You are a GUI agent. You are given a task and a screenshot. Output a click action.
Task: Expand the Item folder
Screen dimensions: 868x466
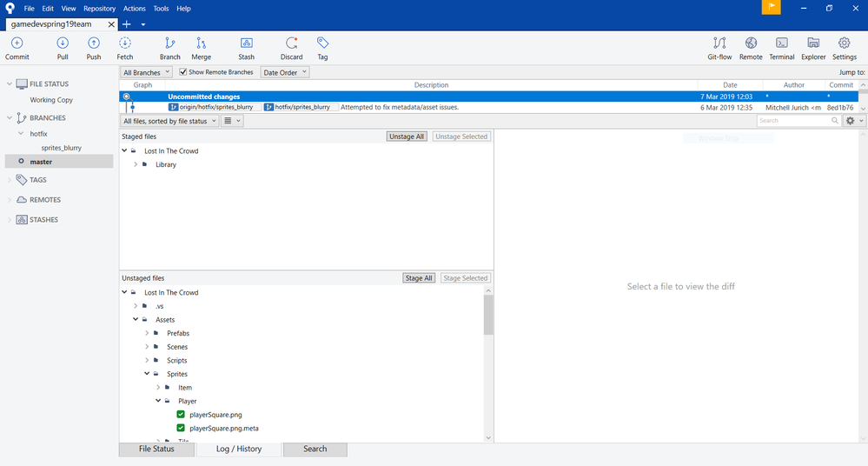(x=158, y=387)
